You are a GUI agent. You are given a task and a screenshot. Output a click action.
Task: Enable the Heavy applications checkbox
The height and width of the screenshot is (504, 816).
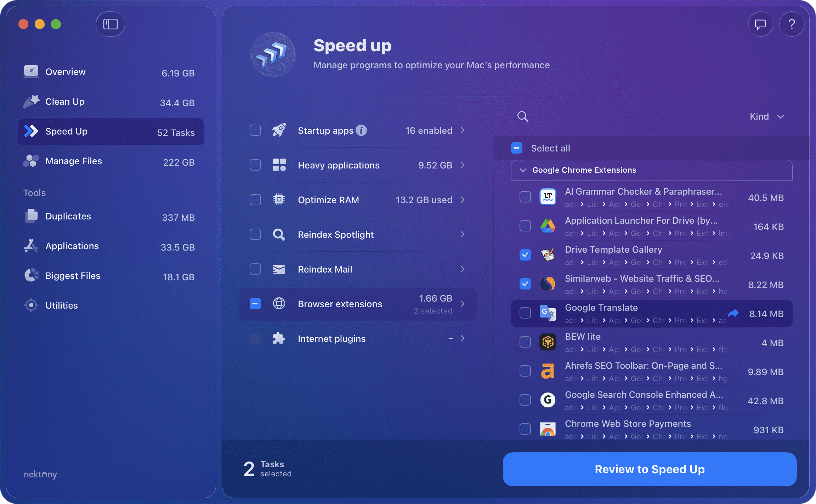pos(255,165)
